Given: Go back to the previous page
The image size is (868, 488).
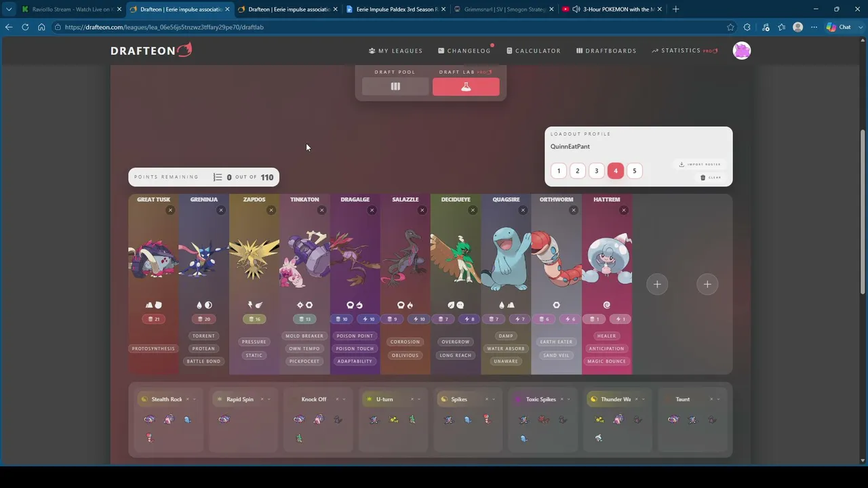Looking at the screenshot, I should 9,27.
